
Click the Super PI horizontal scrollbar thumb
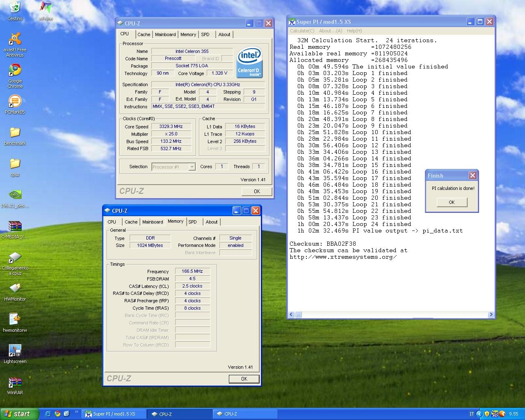[x=299, y=315]
